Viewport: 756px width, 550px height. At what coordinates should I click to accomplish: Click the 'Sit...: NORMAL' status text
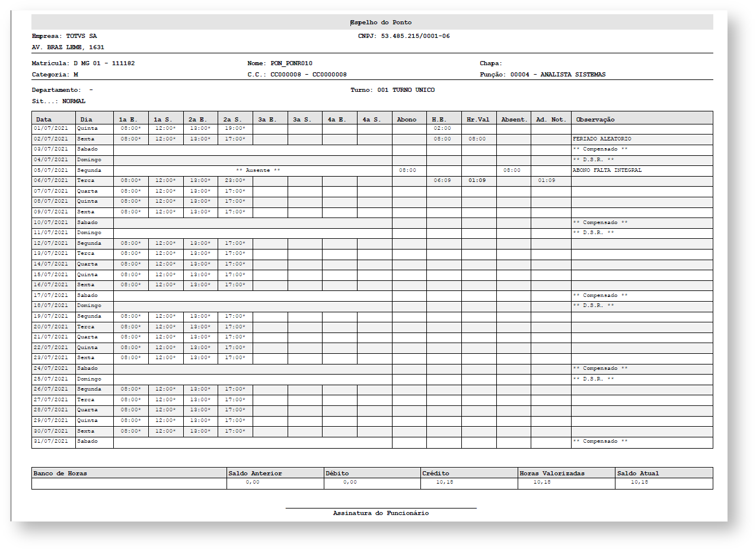click(58, 101)
